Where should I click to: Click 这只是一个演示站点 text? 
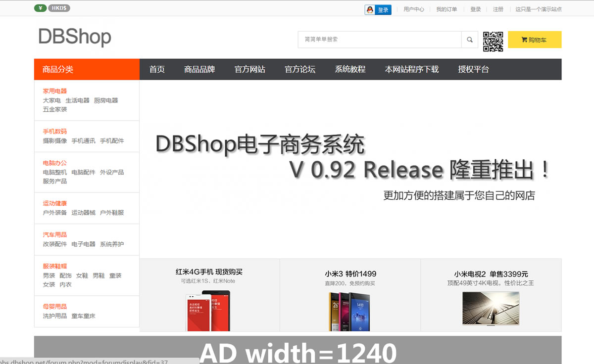point(539,9)
